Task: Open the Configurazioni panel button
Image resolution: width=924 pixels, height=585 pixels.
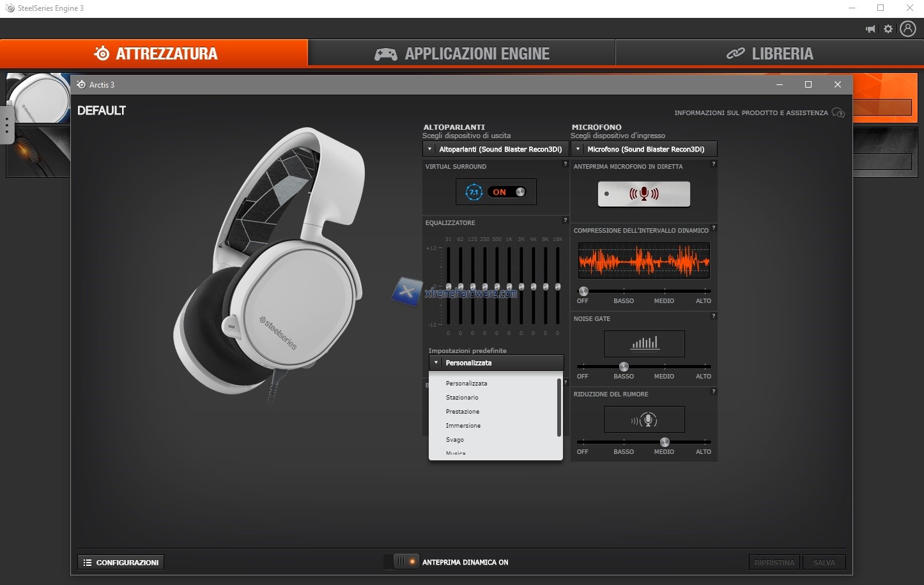Action: click(x=121, y=562)
